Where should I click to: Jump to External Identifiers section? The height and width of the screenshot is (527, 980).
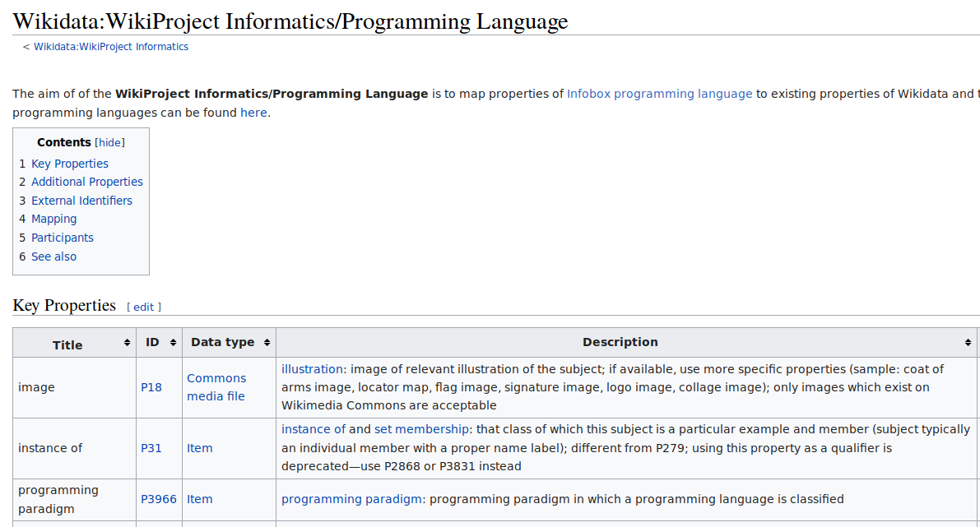coord(81,201)
